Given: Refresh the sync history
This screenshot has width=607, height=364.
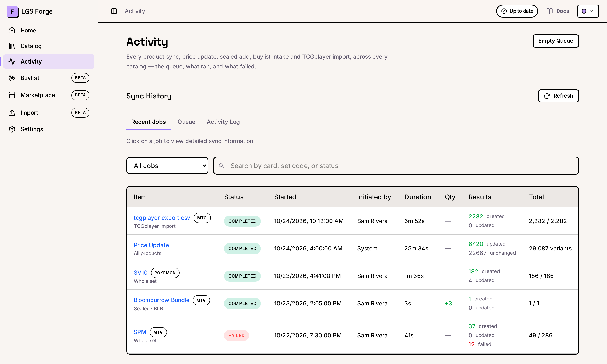Looking at the screenshot, I should (558, 96).
